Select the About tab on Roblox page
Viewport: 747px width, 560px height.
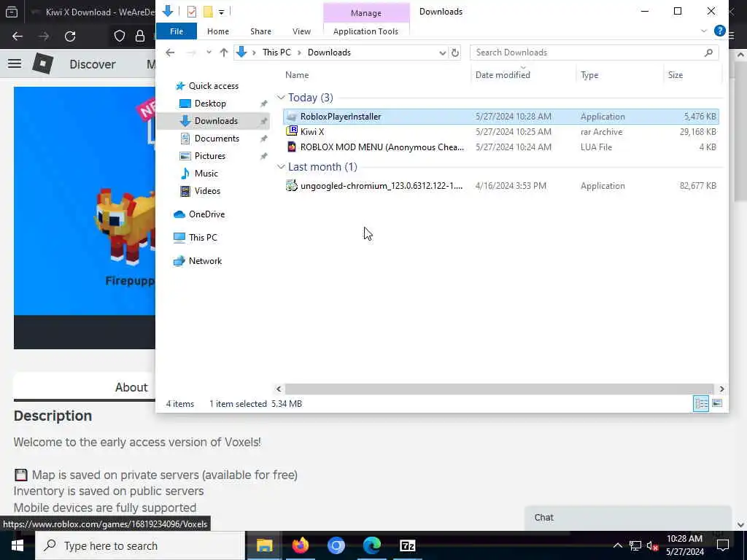click(131, 387)
